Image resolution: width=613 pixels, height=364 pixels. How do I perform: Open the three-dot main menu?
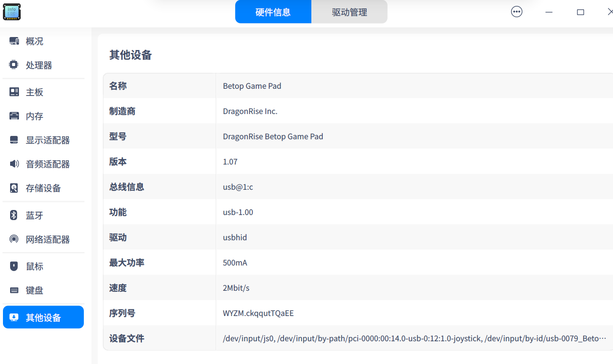pyautogui.click(x=517, y=12)
